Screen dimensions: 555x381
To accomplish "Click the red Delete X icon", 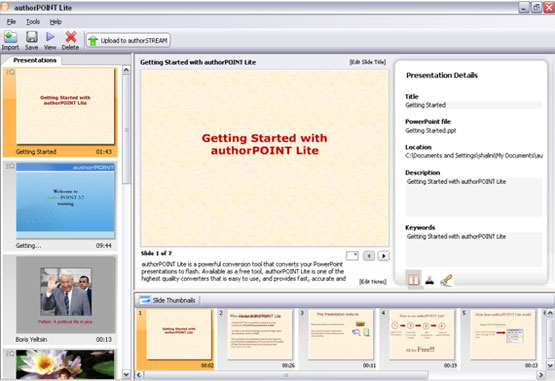I will 71,36.
